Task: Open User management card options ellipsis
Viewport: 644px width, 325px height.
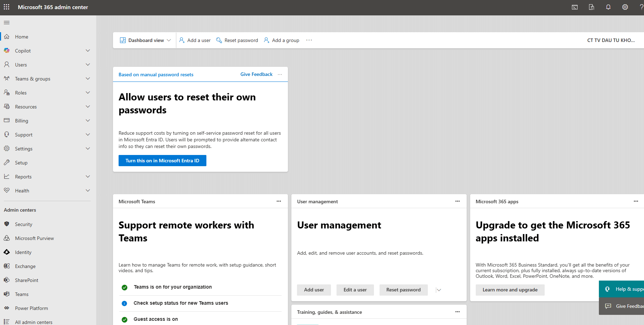Action: [x=458, y=202]
